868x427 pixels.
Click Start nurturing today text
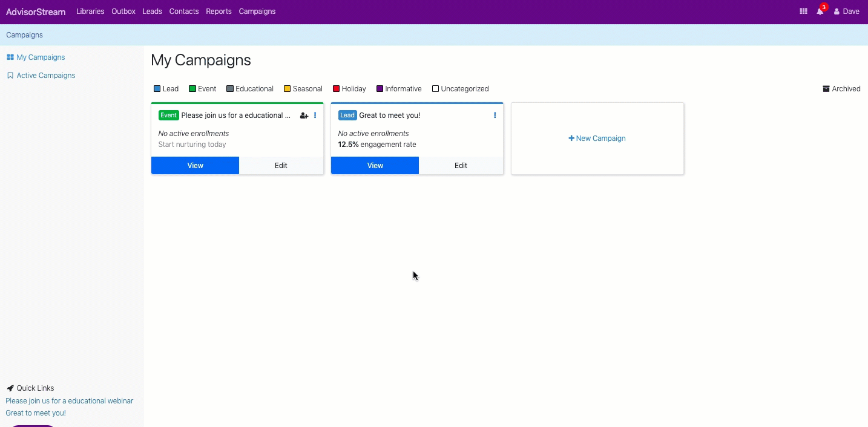(x=192, y=145)
